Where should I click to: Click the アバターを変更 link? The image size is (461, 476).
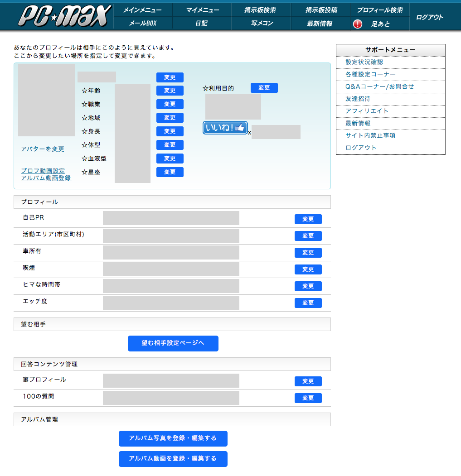pyautogui.click(x=43, y=149)
